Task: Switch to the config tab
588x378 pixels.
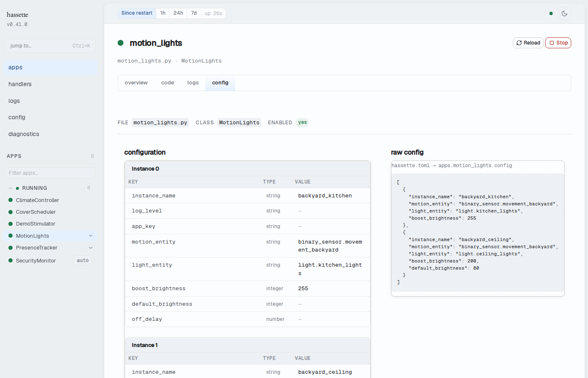Action: pyautogui.click(x=220, y=83)
